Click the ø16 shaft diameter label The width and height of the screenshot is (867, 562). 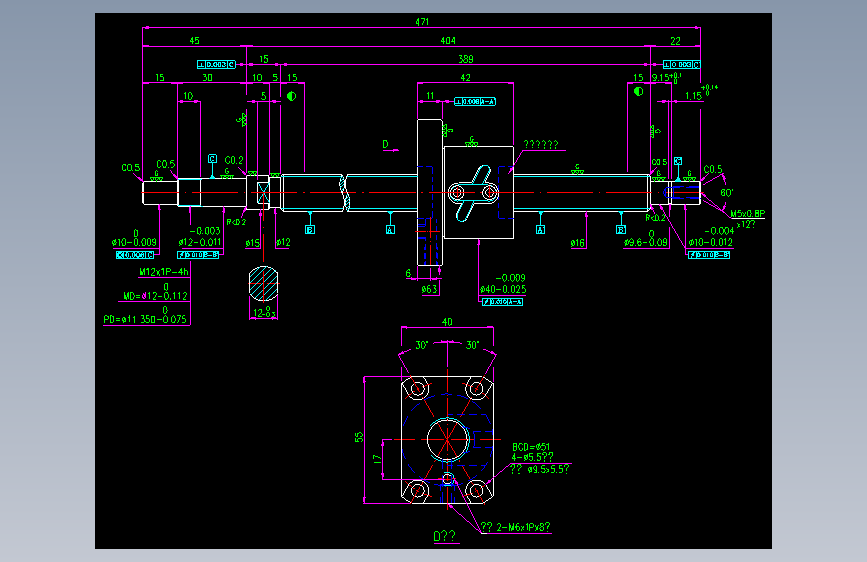(578, 243)
